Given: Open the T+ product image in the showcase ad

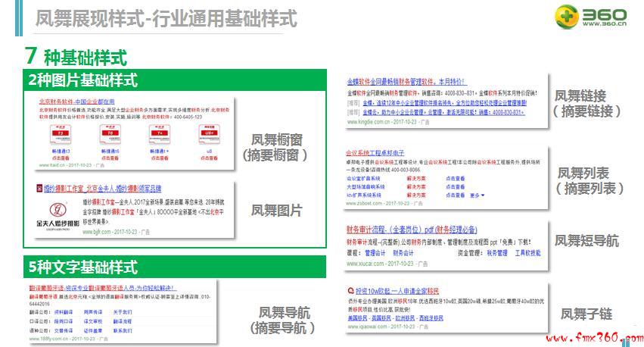Looking at the screenshot, I should point(160,134).
